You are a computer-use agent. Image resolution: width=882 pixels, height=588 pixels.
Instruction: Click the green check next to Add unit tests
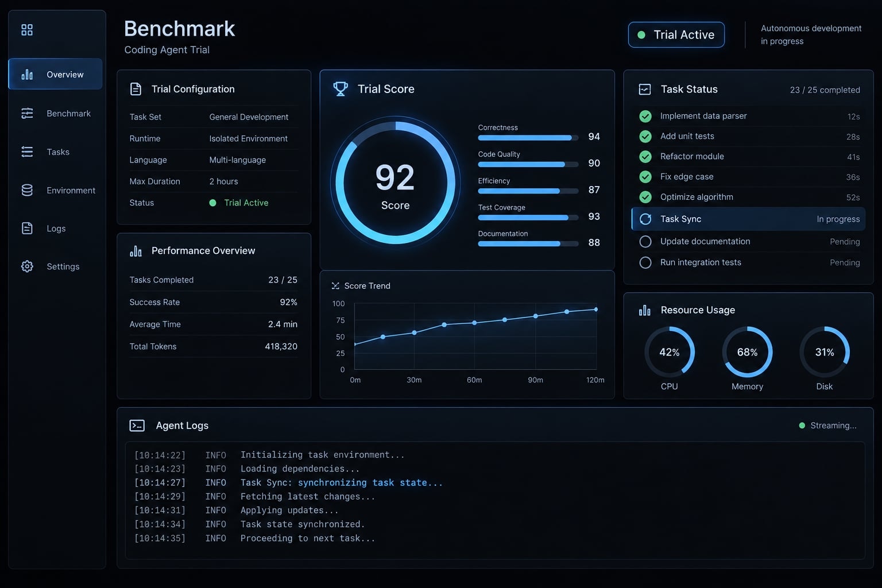click(645, 136)
